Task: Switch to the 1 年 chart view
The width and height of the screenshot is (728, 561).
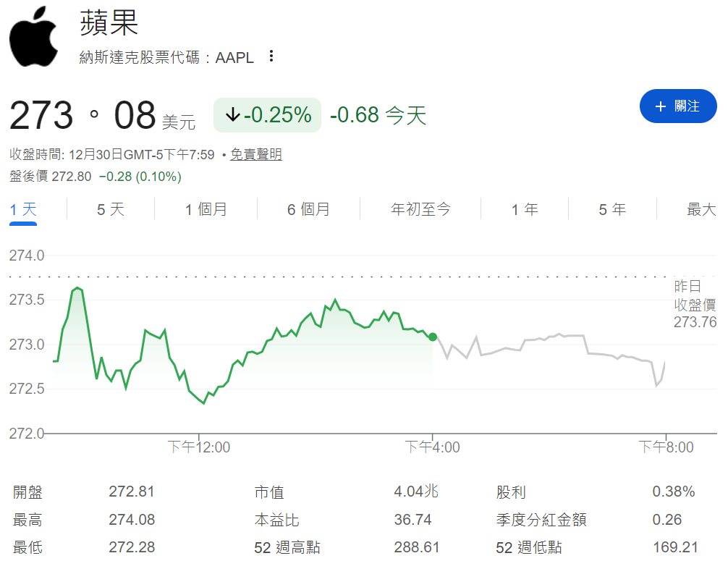Action: 524,209
